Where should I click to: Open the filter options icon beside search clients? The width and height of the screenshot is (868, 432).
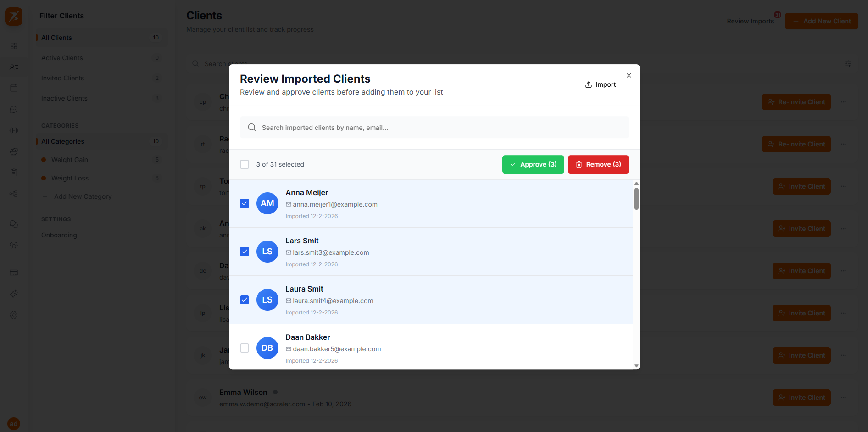coord(847,63)
